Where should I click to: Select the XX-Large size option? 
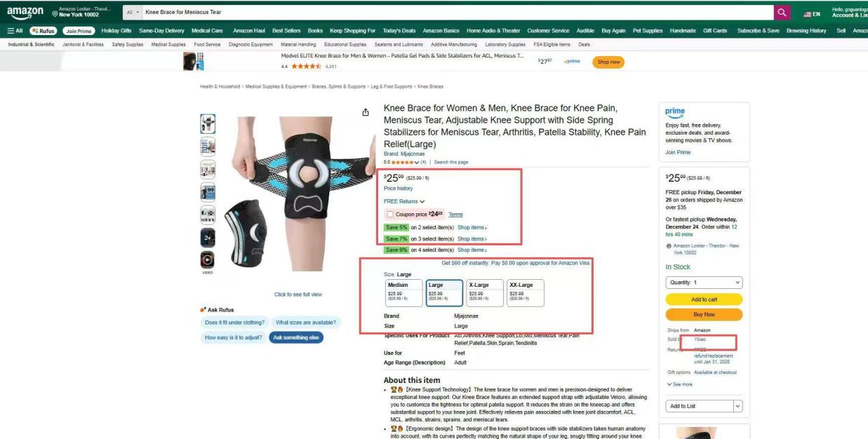click(526, 292)
